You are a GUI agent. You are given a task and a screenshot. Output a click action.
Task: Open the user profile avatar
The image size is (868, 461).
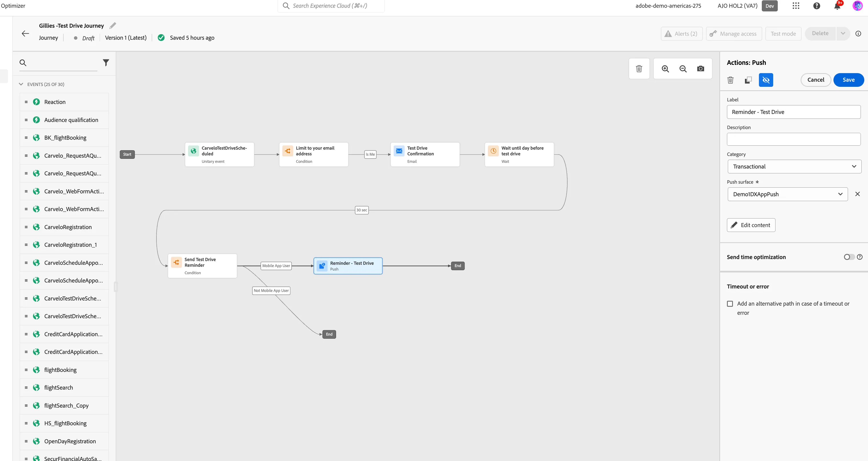pos(858,6)
